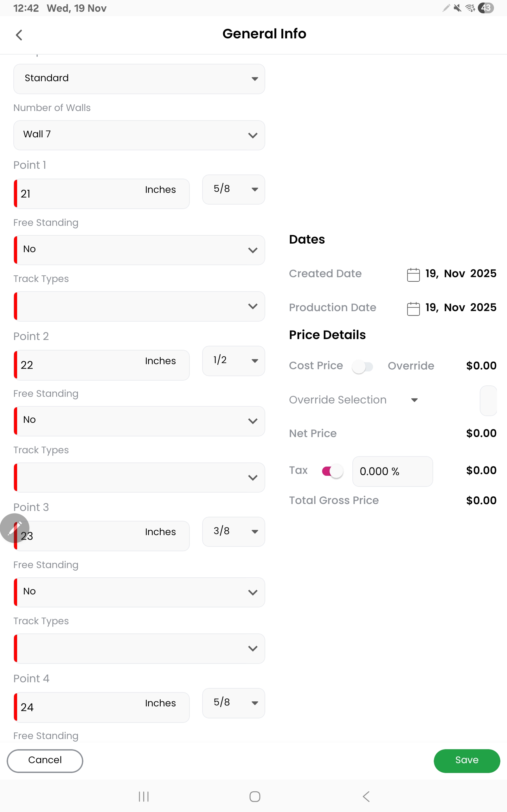
Task: Disable the Tax toggle switch
Action: pyautogui.click(x=332, y=471)
